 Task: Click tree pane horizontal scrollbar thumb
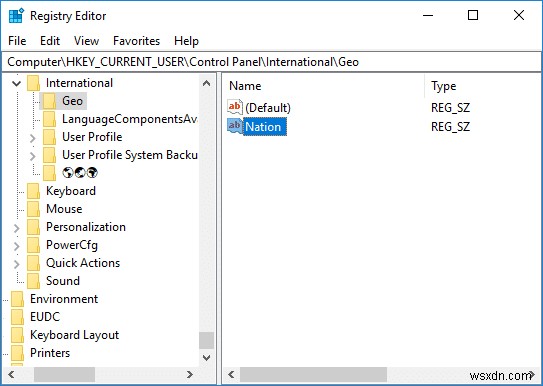click(64, 374)
